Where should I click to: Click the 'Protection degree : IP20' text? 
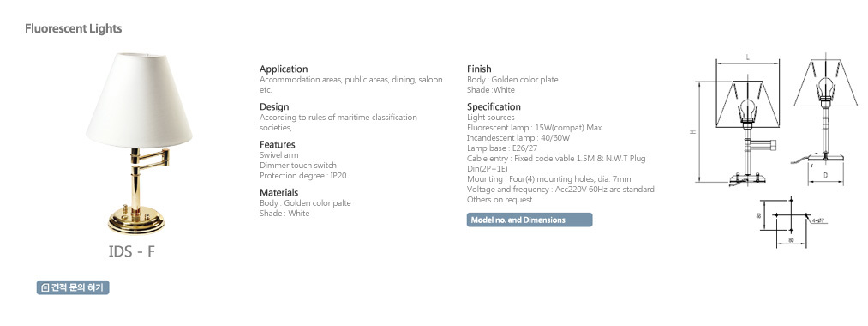[x=302, y=176]
